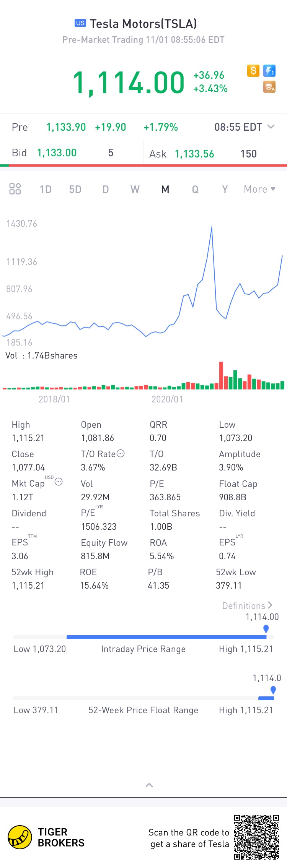The height and width of the screenshot is (868, 287).
Task: Tap the EPS LYR value 0.74
Action: tap(227, 556)
